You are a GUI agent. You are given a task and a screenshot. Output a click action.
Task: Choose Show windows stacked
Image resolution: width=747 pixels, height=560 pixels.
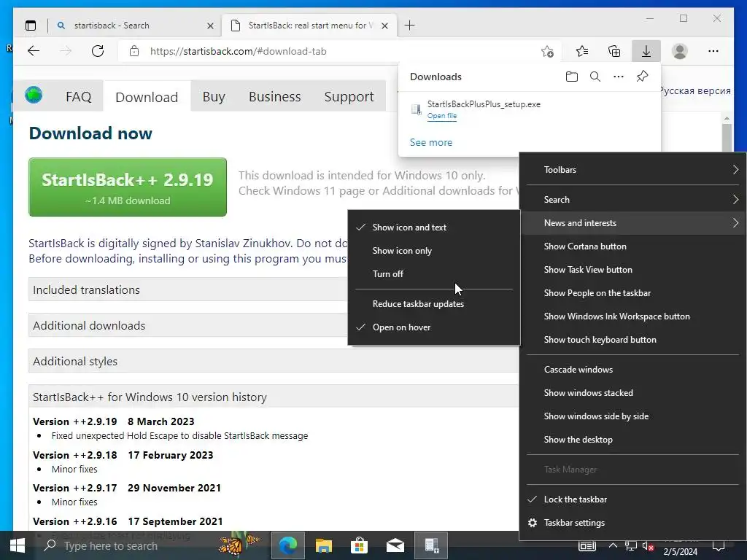point(632,393)
